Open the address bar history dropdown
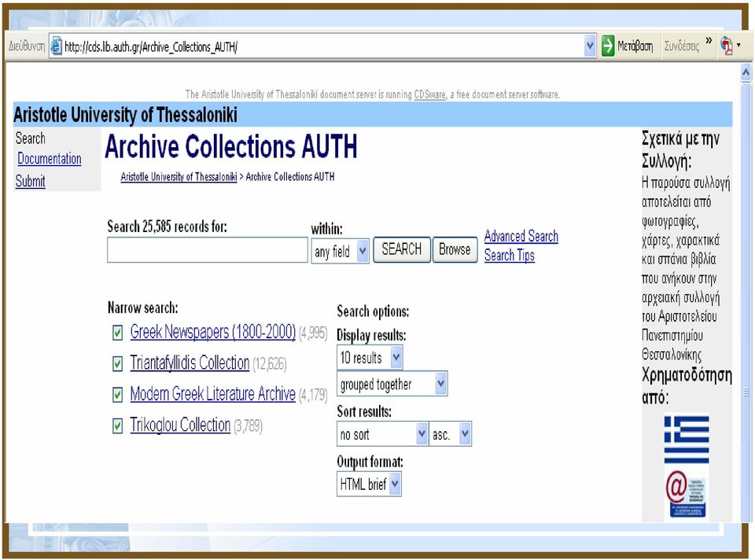The height and width of the screenshot is (560, 755). pyautogui.click(x=590, y=46)
